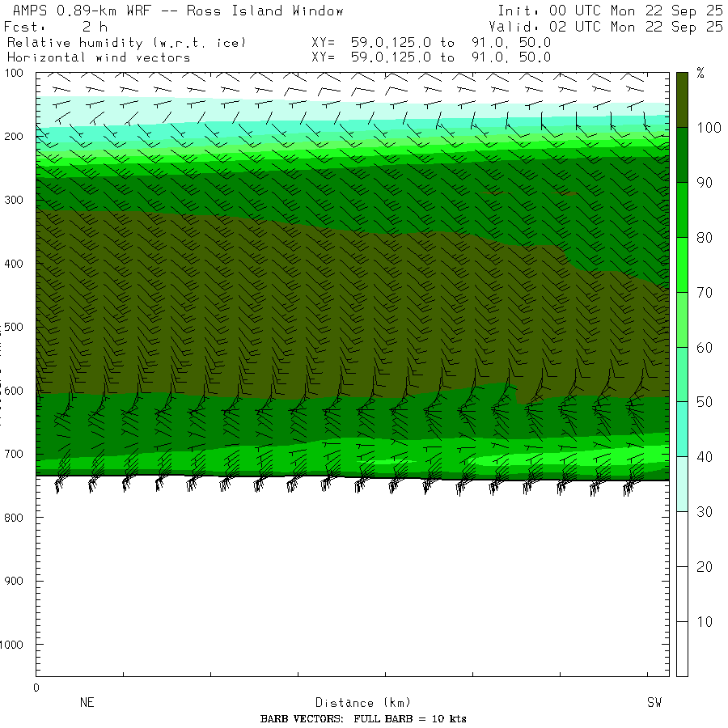728x728 pixels.
Task: Click the 900 pressure axis label
Action: tap(14, 582)
